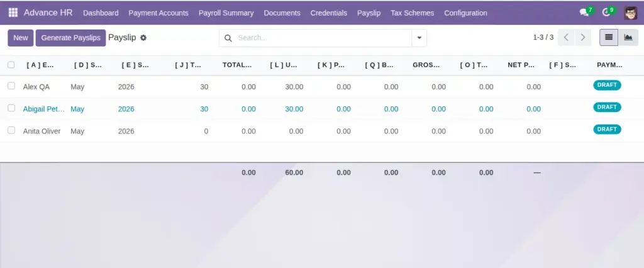Open the apps grid menu icon
The image size is (644, 268).
[x=13, y=13]
